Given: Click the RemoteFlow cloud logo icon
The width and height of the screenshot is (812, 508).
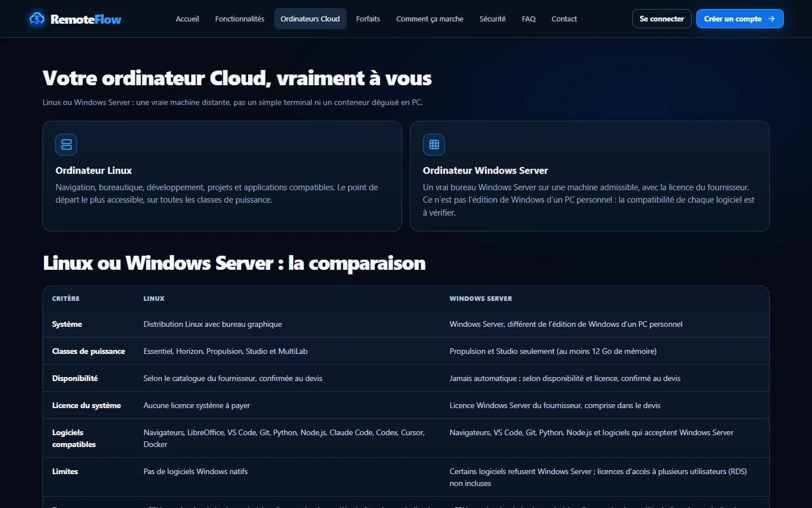Looking at the screenshot, I should 37,19.
